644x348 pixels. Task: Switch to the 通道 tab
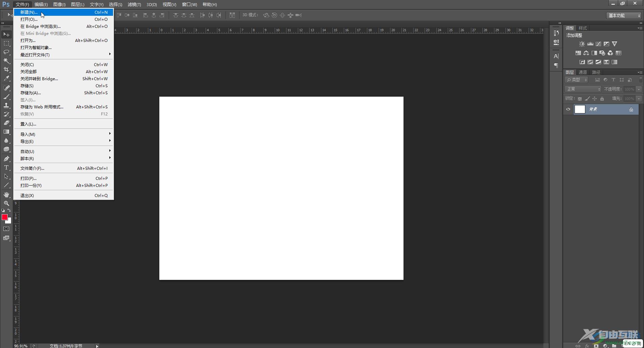click(583, 72)
